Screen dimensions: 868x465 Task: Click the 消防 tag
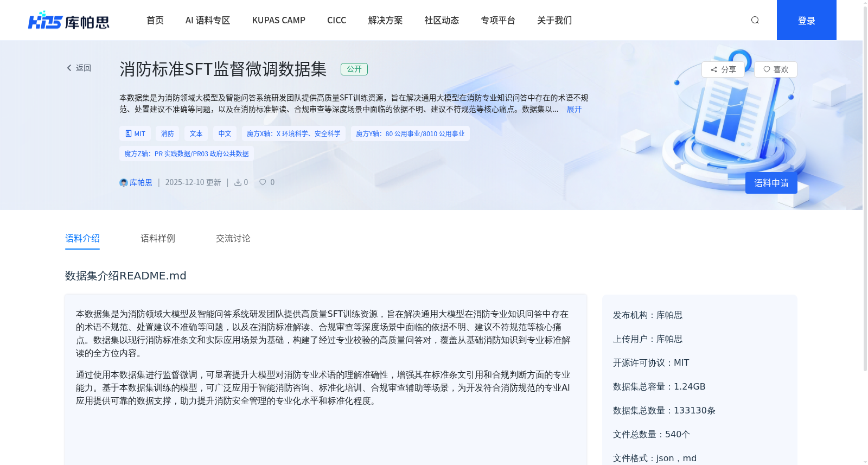[x=168, y=133]
